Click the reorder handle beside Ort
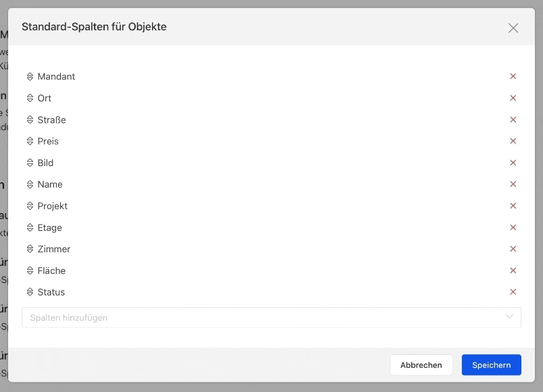Screen dimensions: 543x392 pyautogui.click(x=30, y=98)
